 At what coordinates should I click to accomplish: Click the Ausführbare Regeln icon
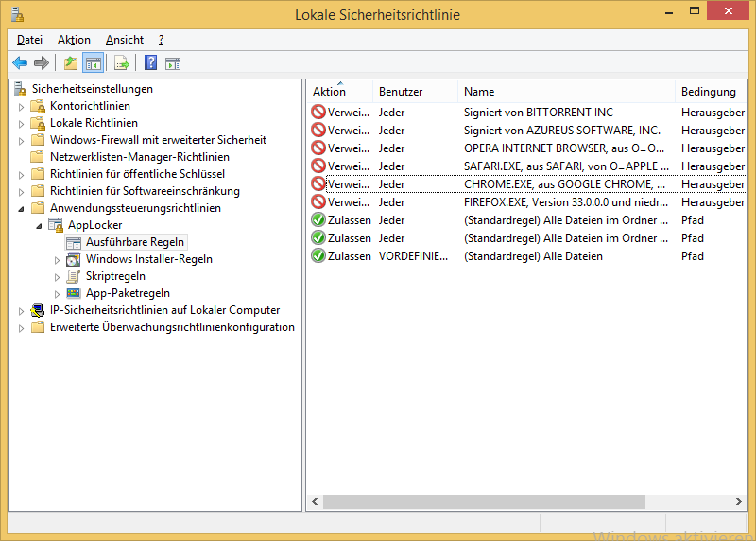click(74, 243)
